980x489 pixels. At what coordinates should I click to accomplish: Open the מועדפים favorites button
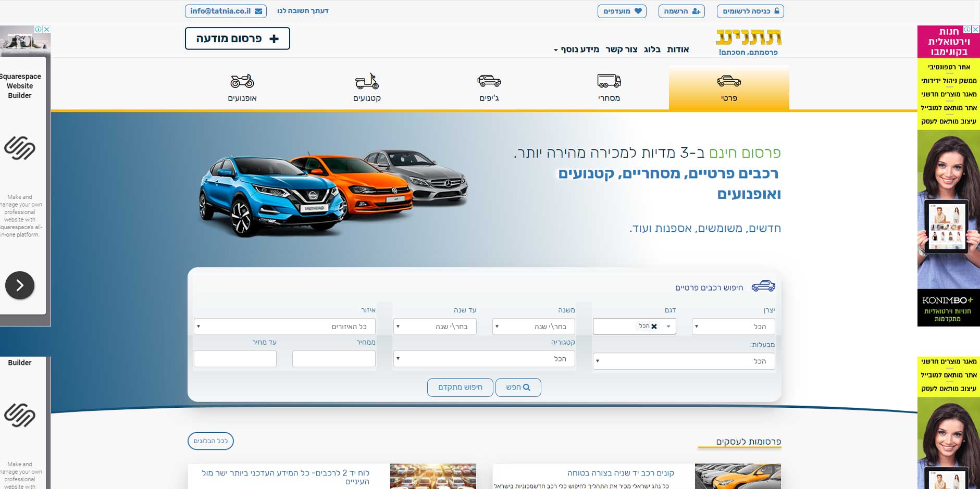point(622,11)
